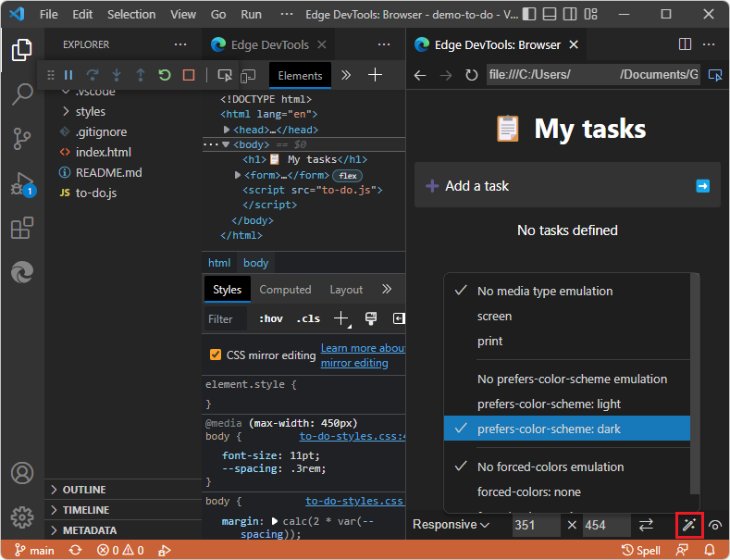Open the Responsive device dropdown
Screen dimensions: 730x560
click(452, 525)
